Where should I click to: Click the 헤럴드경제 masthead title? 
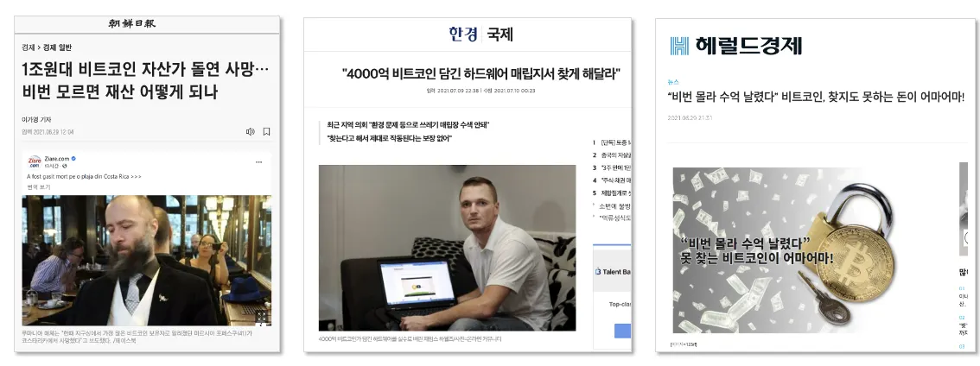[748, 46]
